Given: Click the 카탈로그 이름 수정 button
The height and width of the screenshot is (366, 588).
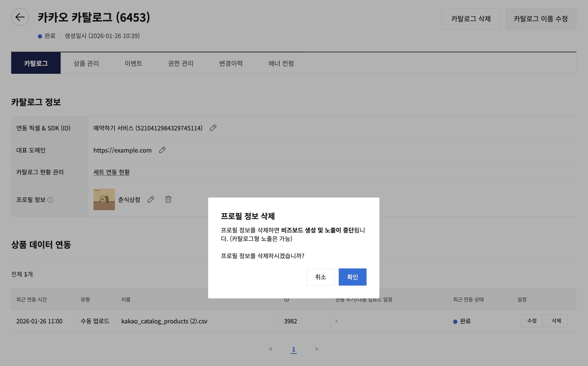Looking at the screenshot, I should click(x=541, y=19).
